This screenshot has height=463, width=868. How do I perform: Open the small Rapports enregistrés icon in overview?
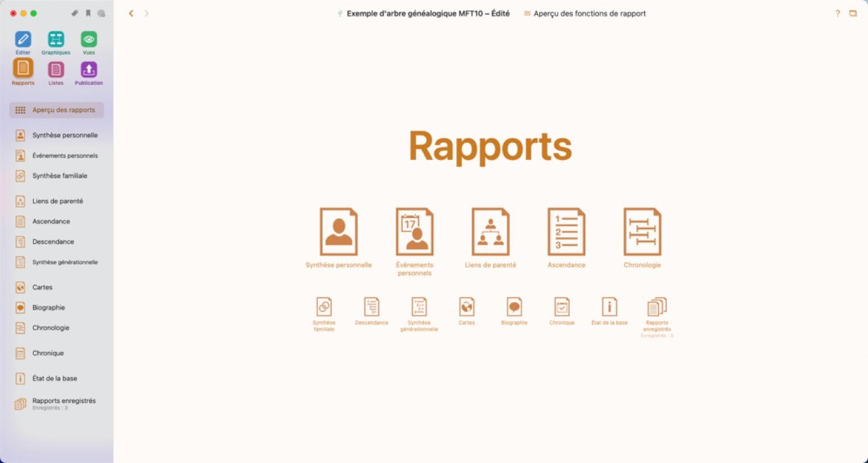(x=657, y=306)
